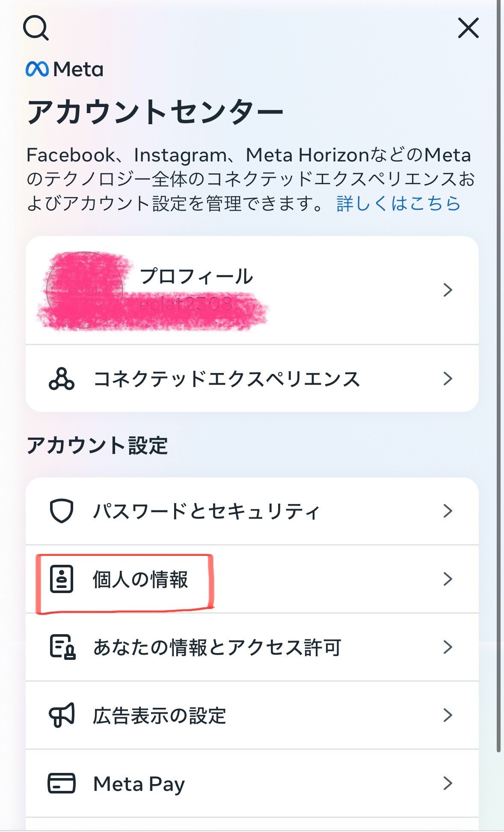
Task: Click the megaphone icon for ad settings
Action: pyautogui.click(x=62, y=715)
